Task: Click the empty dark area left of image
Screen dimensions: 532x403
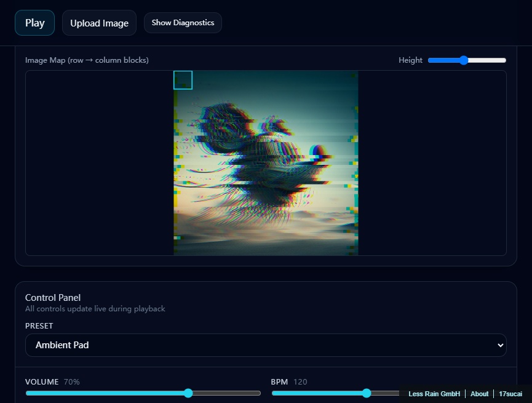Action: click(x=98, y=163)
